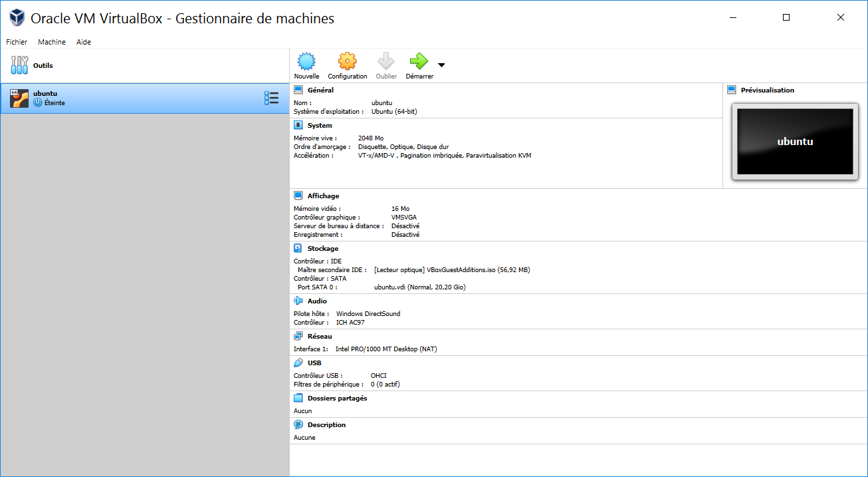This screenshot has height=477, width=868.
Task: Click the Outils tools icon
Action: tap(19, 65)
